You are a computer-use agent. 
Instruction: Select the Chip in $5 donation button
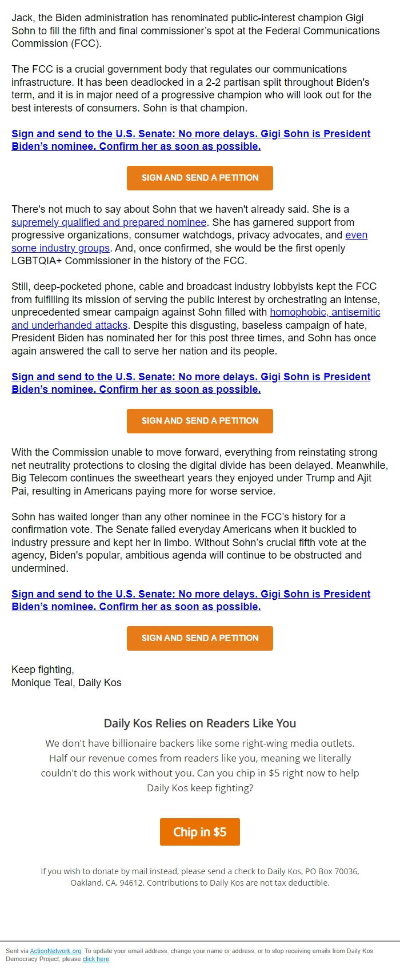tap(199, 832)
